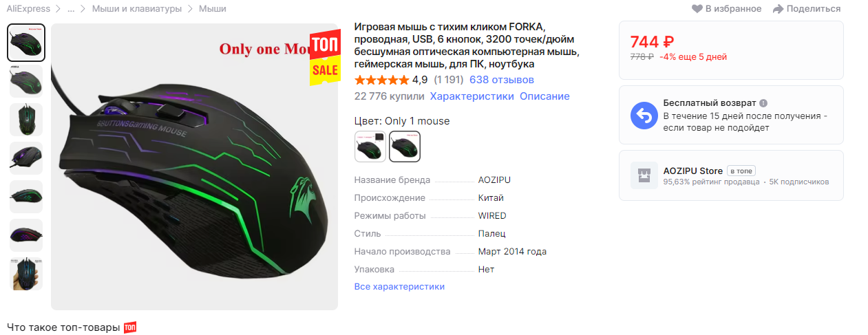868x335 pixels.
Task: Select the first color variant swatch
Action: coord(370,147)
